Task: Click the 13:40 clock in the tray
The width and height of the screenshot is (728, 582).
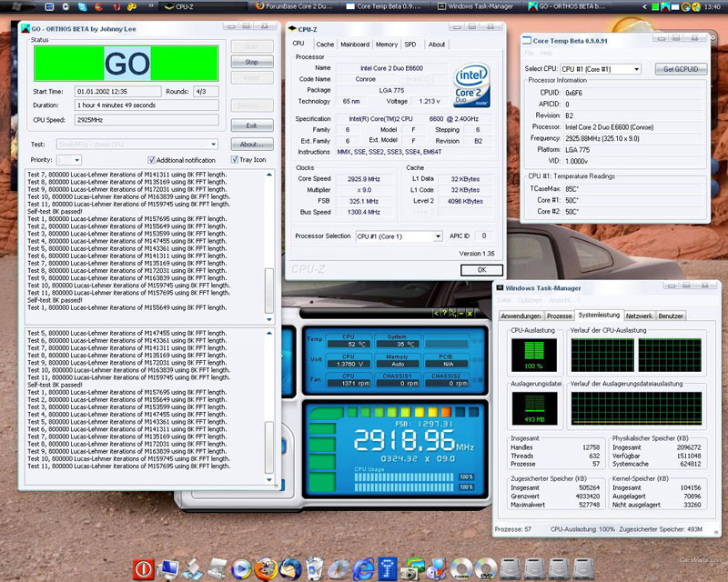Action: 713,6
